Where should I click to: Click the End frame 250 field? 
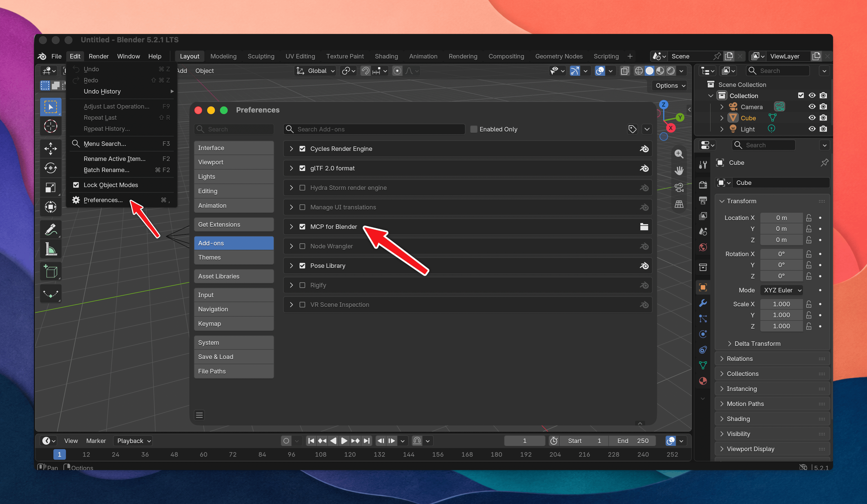click(632, 441)
